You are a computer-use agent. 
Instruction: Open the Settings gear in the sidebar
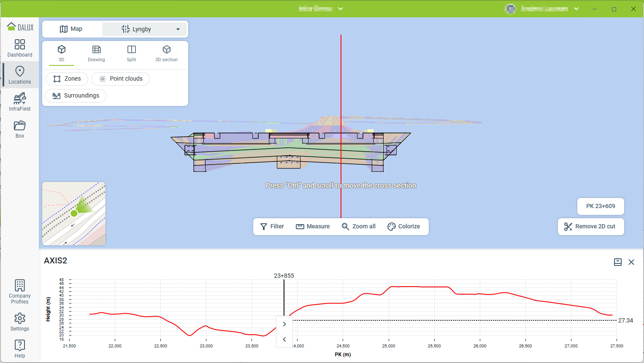(20, 322)
